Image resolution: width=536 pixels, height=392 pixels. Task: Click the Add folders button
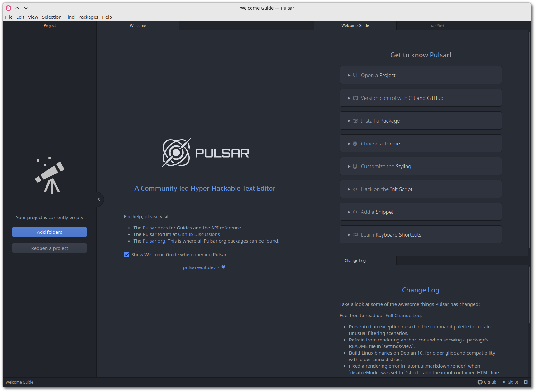50,232
